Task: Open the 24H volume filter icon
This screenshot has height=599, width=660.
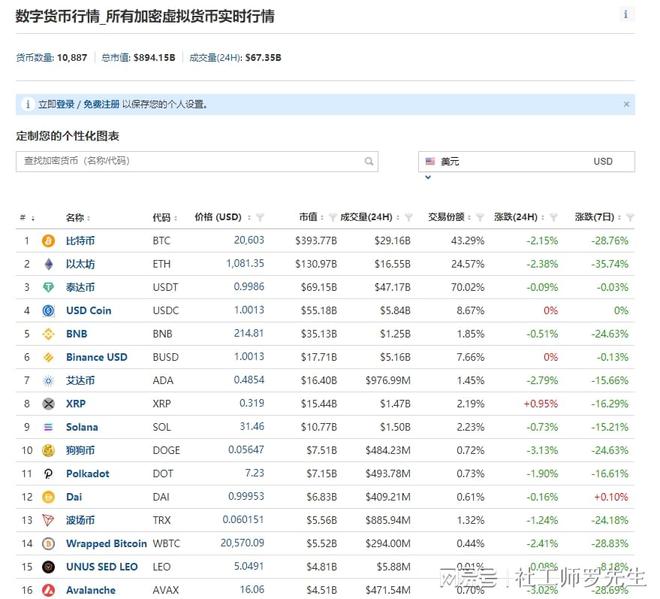Action: [408, 217]
